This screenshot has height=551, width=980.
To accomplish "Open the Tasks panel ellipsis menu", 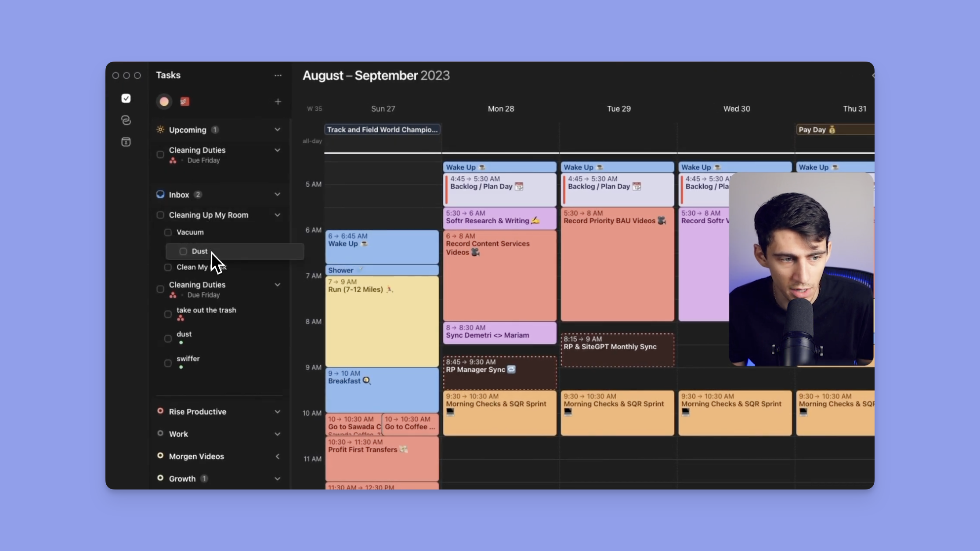I will pos(278,75).
